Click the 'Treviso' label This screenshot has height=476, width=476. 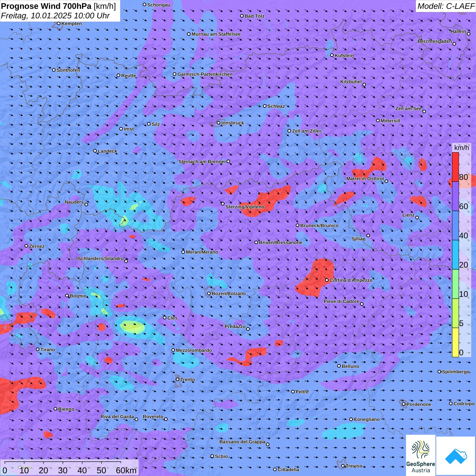pos(354,466)
